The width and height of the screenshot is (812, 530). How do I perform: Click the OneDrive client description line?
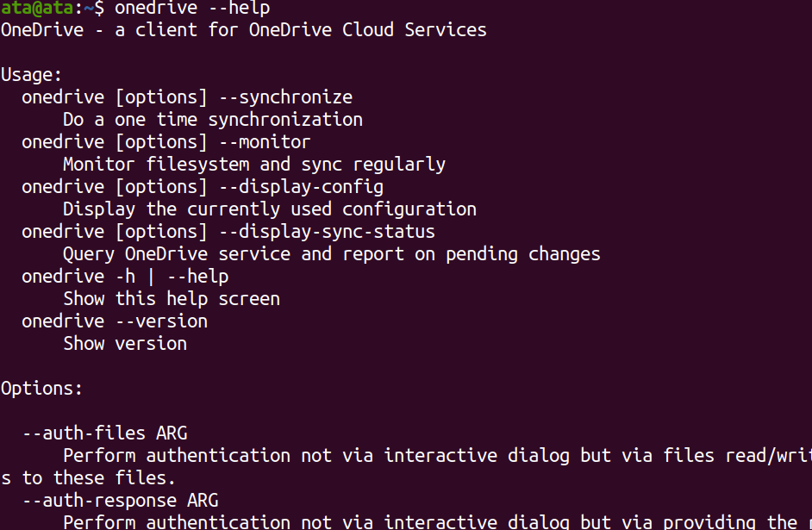pyautogui.click(x=244, y=30)
